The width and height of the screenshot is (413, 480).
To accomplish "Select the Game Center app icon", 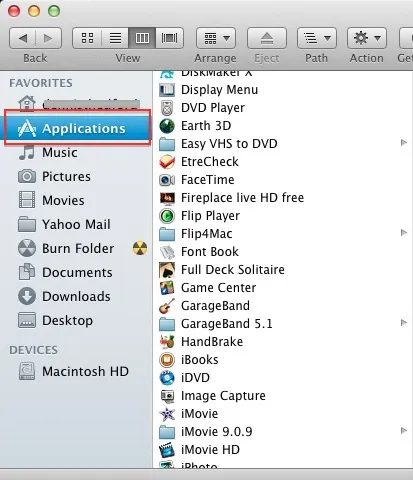I will (x=167, y=288).
